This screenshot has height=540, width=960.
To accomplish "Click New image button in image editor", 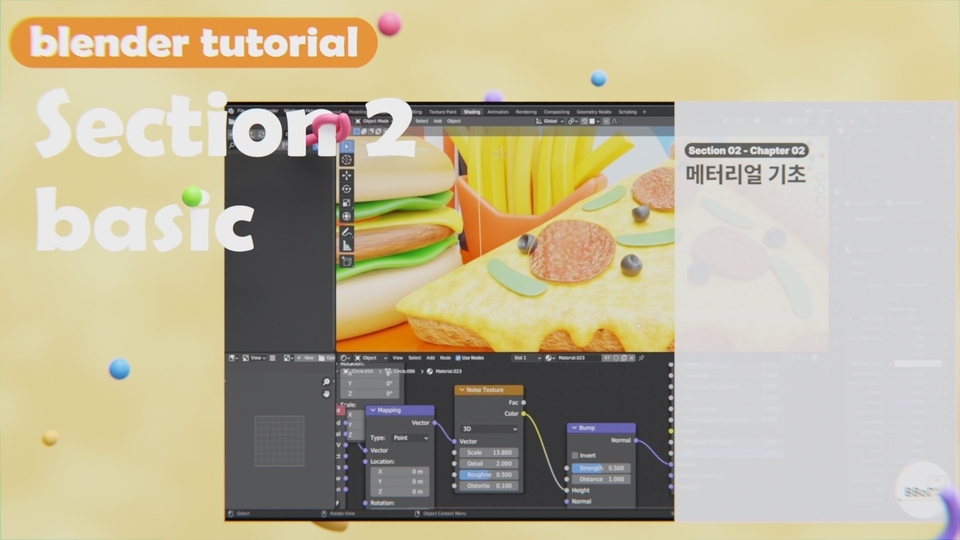I will 306,358.
